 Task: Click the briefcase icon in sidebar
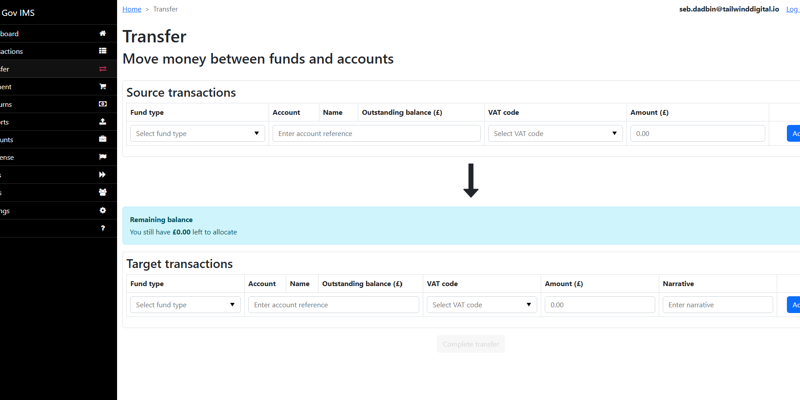click(x=102, y=140)
